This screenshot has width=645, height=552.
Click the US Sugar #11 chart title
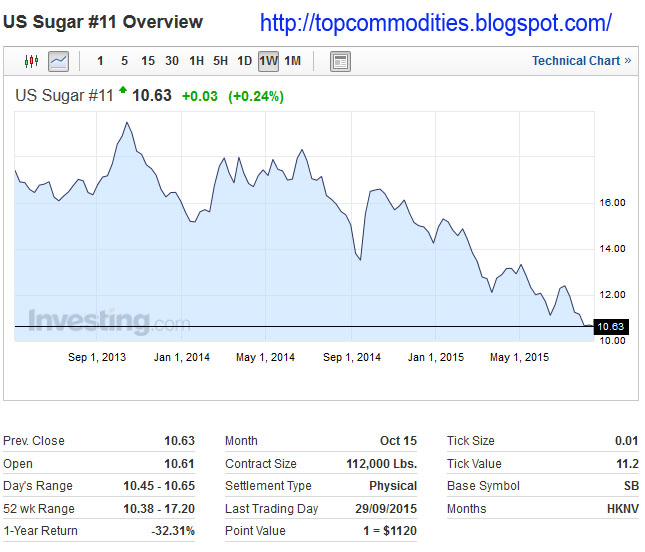64,95
